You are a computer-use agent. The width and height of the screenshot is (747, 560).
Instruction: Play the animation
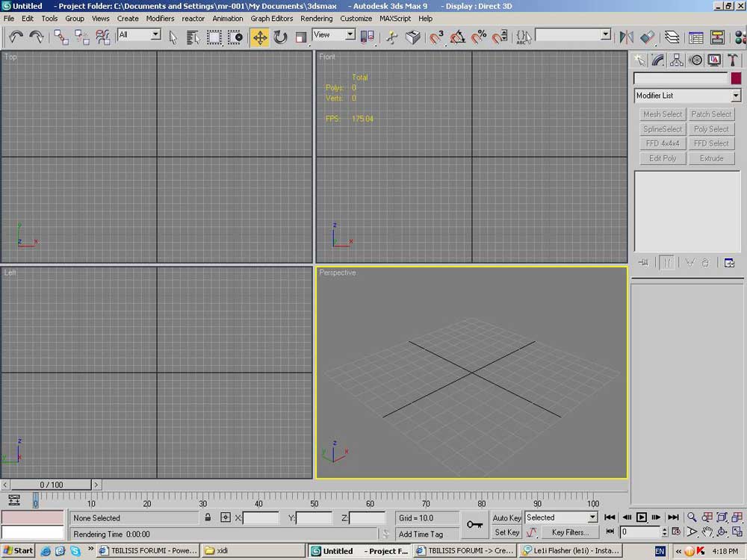(641, 517)
